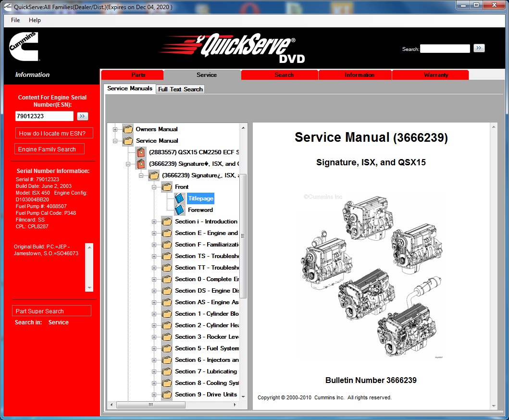Open the File menu
The image size is (509, 420).
click(x=15, y=20)
